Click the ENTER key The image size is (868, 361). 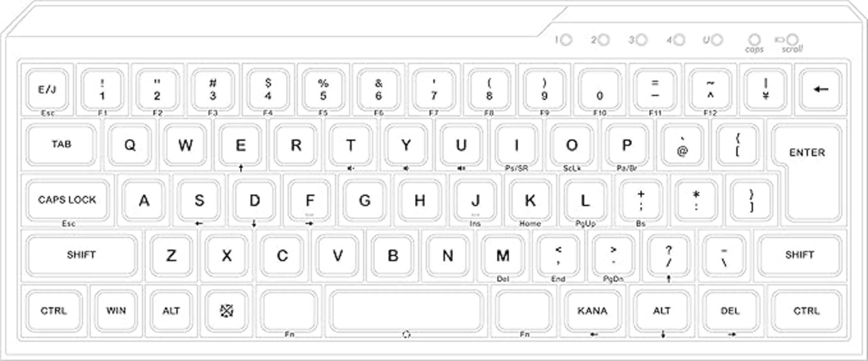[x=807, y=171]
